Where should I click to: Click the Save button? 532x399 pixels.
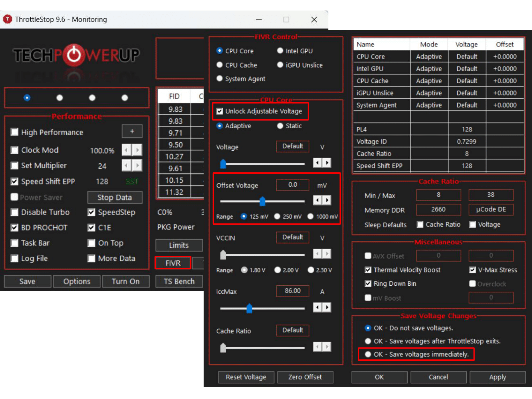tap(27, 281)
